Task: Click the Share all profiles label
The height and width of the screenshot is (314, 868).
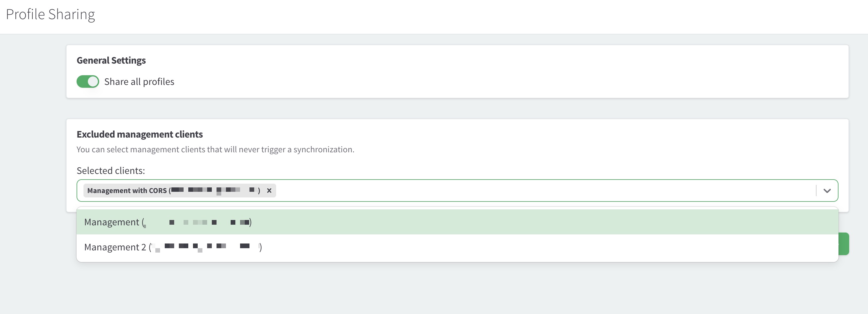Action: pyautogui.click(x=139, y=82)
